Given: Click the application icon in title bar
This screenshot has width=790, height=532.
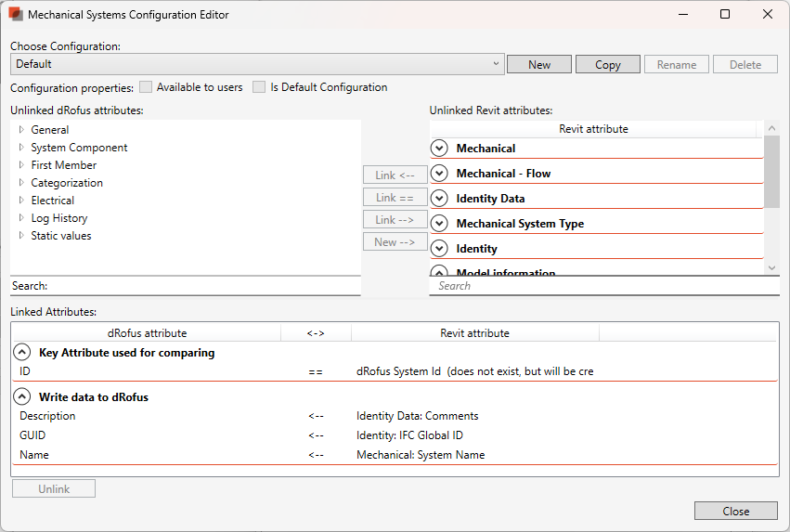Looking at the screenshot, I should coord(15,15).
